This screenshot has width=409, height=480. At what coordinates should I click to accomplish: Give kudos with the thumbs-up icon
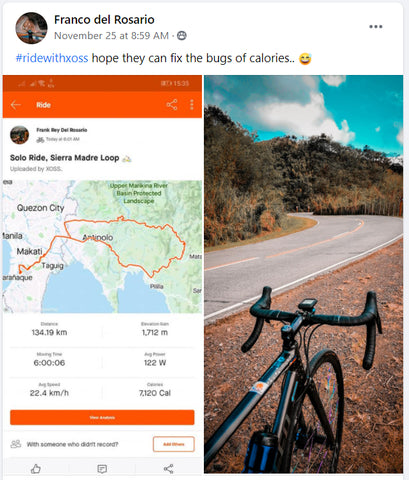tap(36, 469)
